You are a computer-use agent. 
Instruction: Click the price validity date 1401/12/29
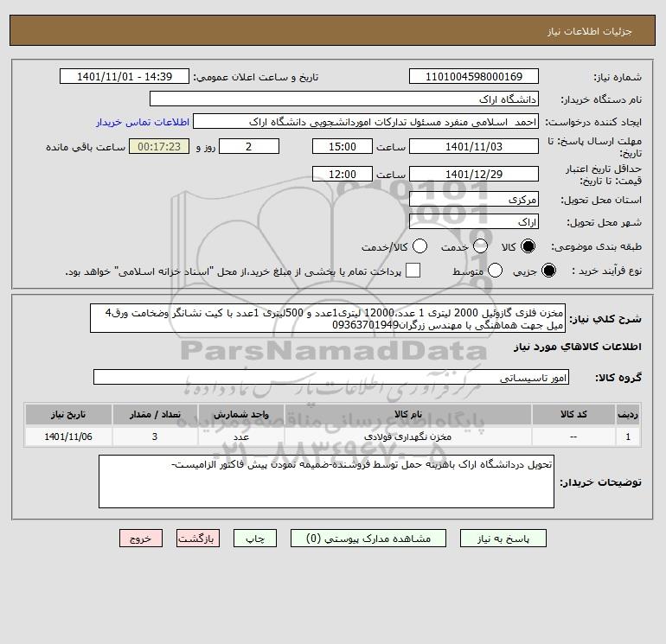474,174
